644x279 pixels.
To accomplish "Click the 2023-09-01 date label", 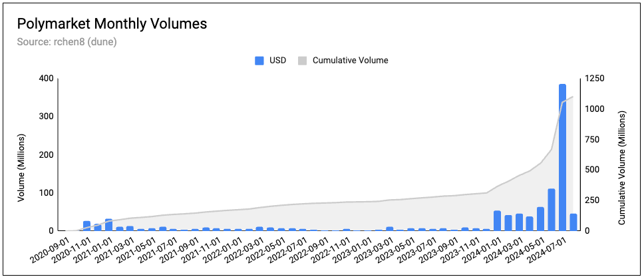I will [438, 248].
